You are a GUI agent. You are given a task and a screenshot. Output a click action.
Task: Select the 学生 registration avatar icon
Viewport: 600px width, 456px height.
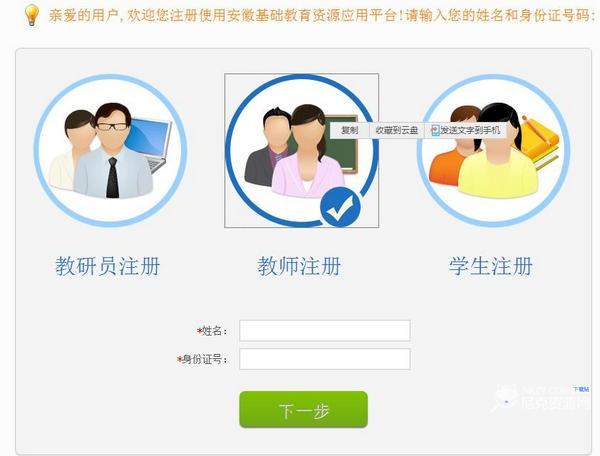pos(494,150)
